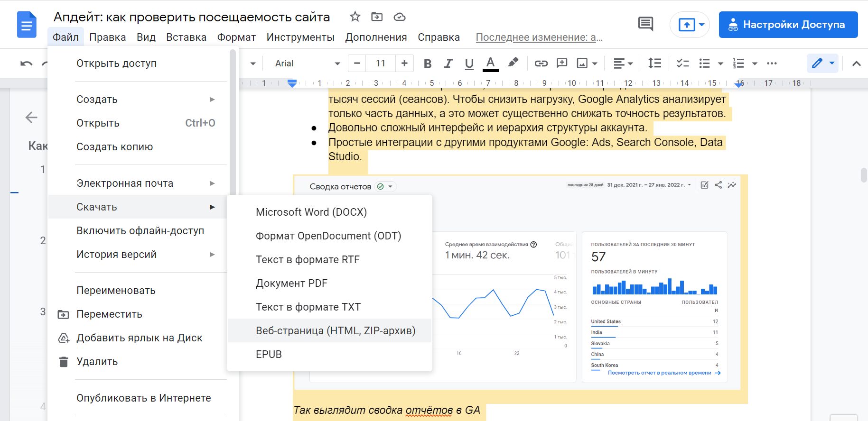Click the Google Docs home icon
The width and height of the screenshot is (868, 421).
point(27,25)
